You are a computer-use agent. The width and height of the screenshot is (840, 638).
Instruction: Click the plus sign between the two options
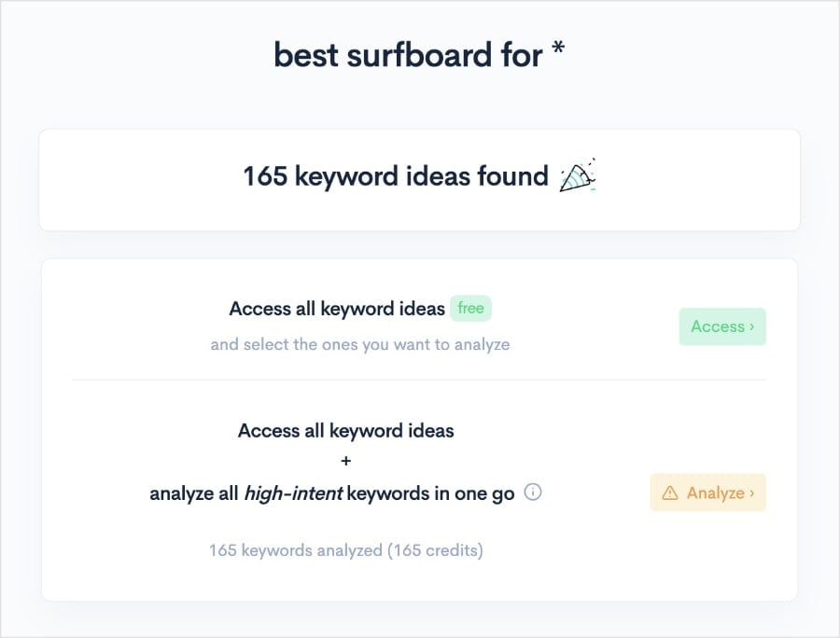[346, 461]
